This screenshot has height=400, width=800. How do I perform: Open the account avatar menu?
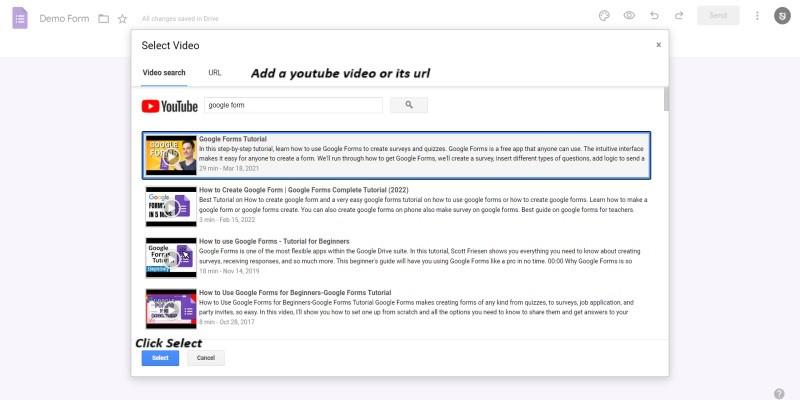point(782,16)
